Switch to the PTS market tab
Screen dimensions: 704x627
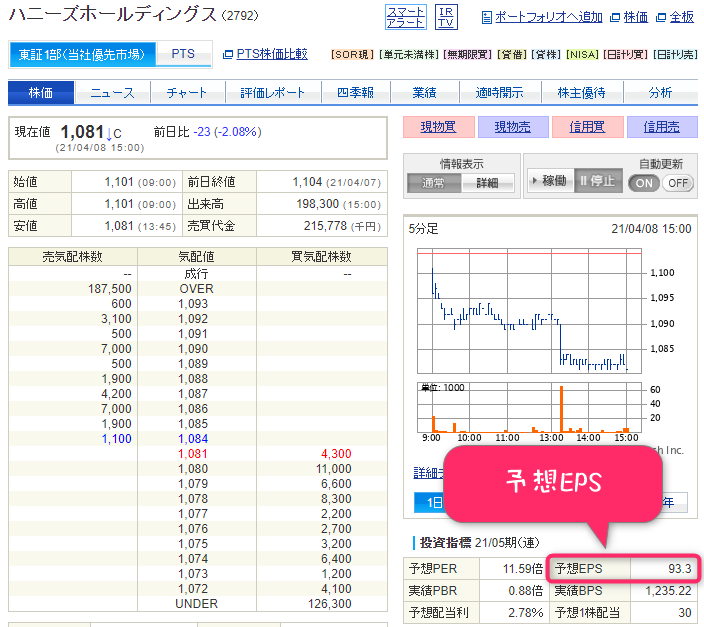coord(183,54)
